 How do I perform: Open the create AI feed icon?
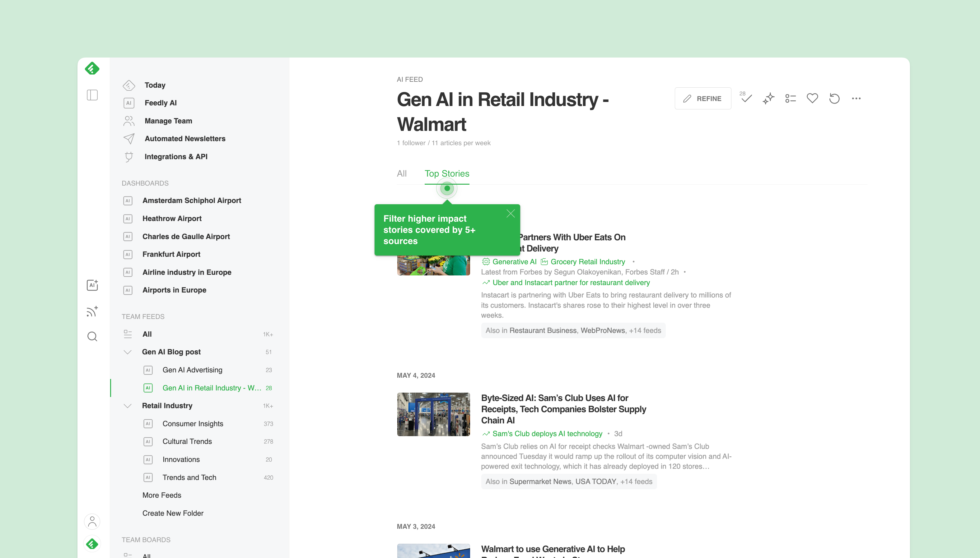pos(92,285)
